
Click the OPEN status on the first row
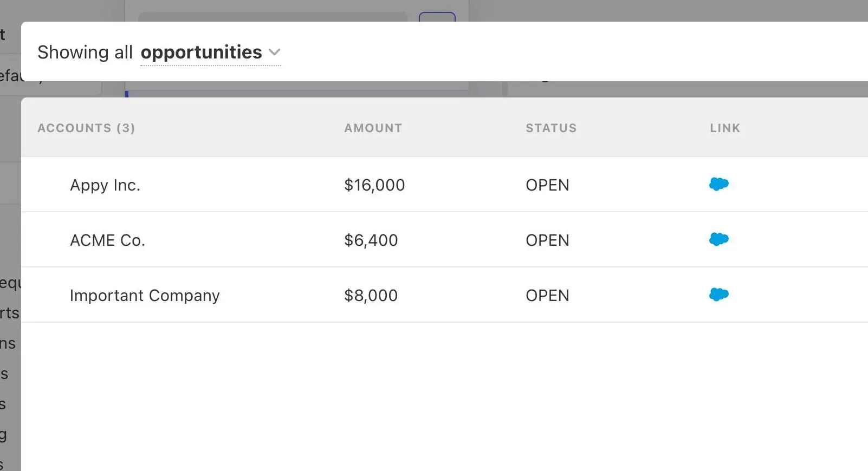(x=547, y=185)
